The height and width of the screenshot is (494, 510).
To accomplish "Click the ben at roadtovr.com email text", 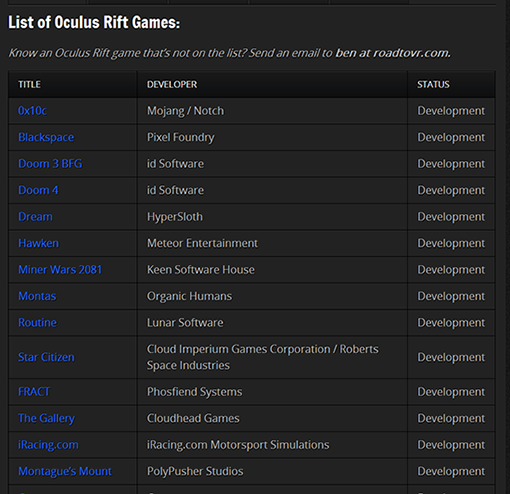I will (x=393, y=53).
